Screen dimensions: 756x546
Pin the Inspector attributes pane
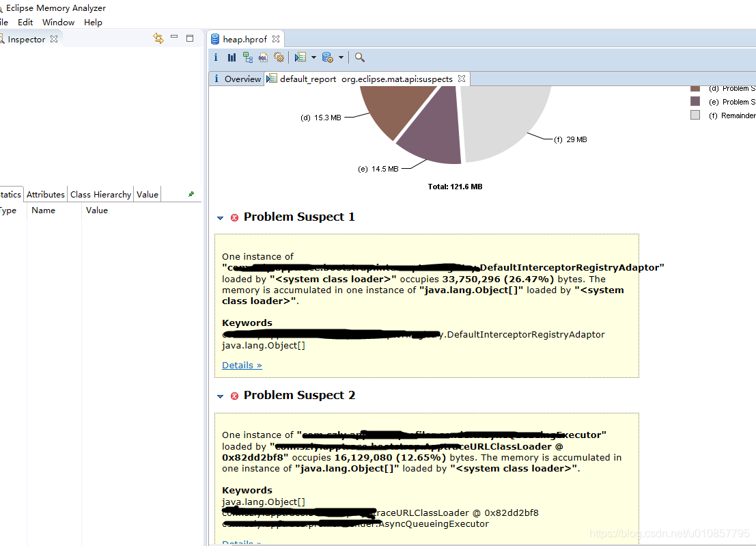point(191,194)
